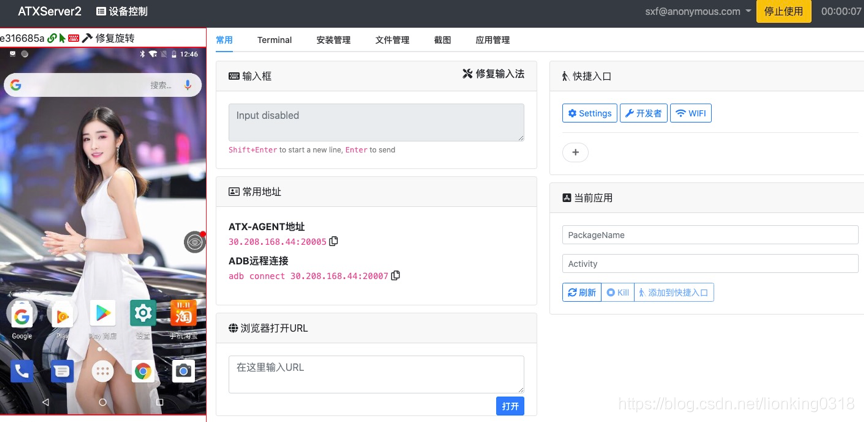The height and width of the screenshot is (422, 864).
Task: Click the WIFI shortcut button
Action: (691, 113)
